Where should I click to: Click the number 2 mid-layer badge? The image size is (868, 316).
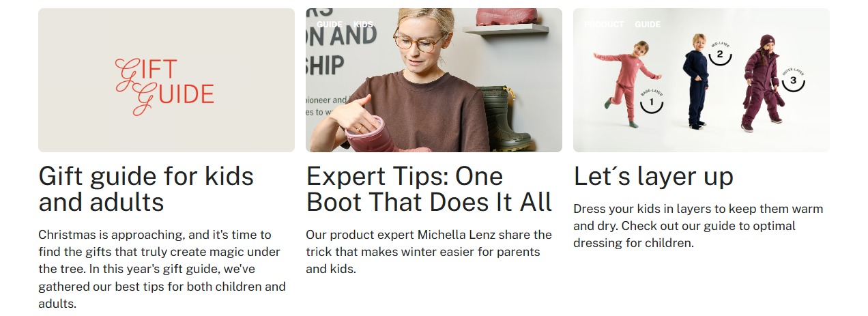coord(719,55)
